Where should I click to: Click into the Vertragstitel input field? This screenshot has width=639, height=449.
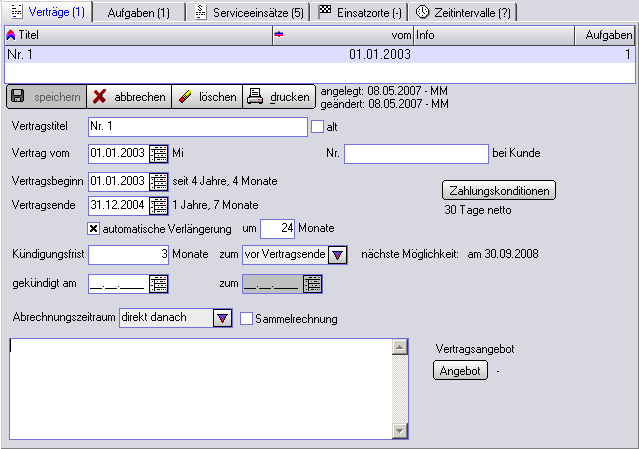(196, 127)
